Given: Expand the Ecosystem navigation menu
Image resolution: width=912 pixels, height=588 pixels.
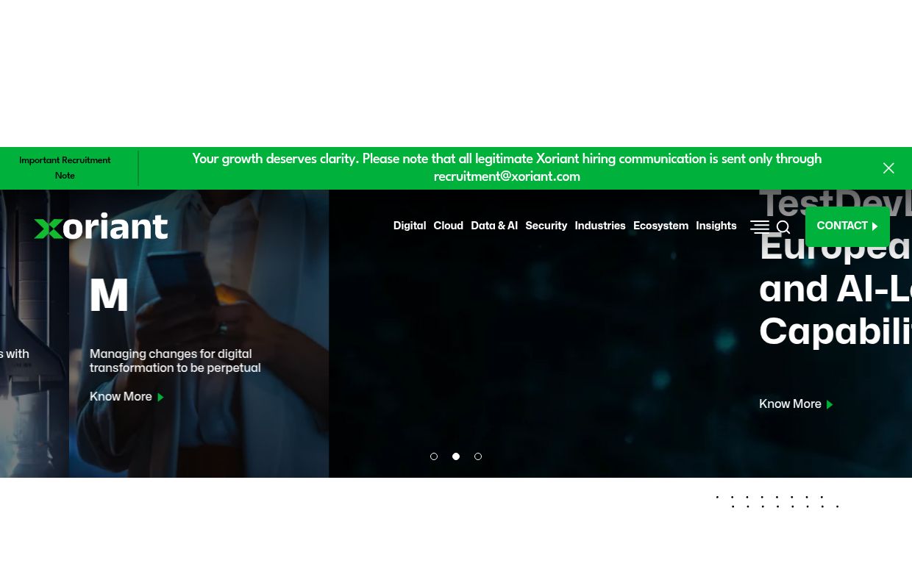Looking at the screenshot, I should (660, 226).
